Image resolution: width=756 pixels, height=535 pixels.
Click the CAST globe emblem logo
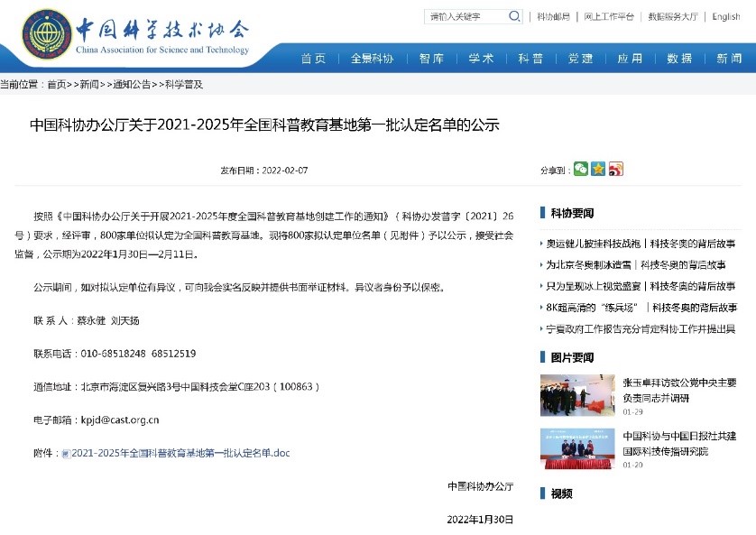coord(47,33)
